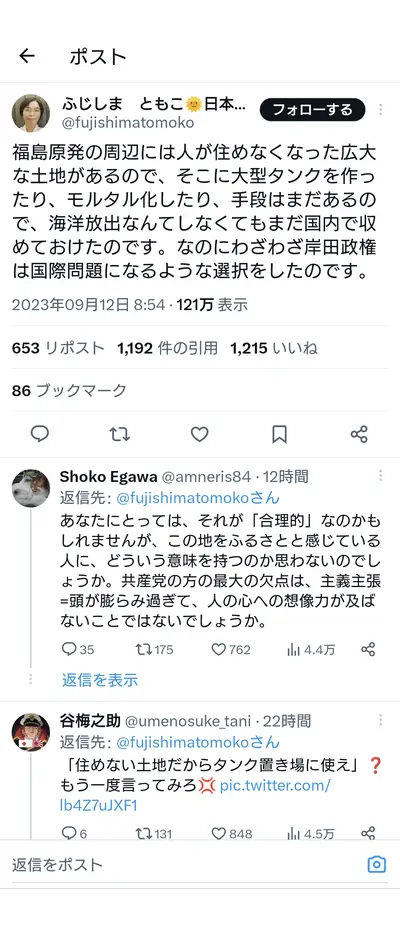Open the pic.twitter.com link in reply
The width and height of the screenshot is (400, 934).
[x=195, y=796]
